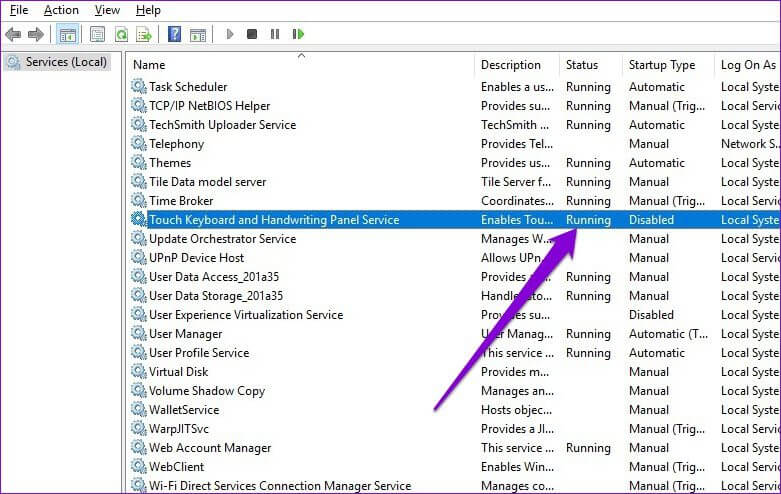
Task: Click the gear icon beside Telephony
Action: (138, 143)
